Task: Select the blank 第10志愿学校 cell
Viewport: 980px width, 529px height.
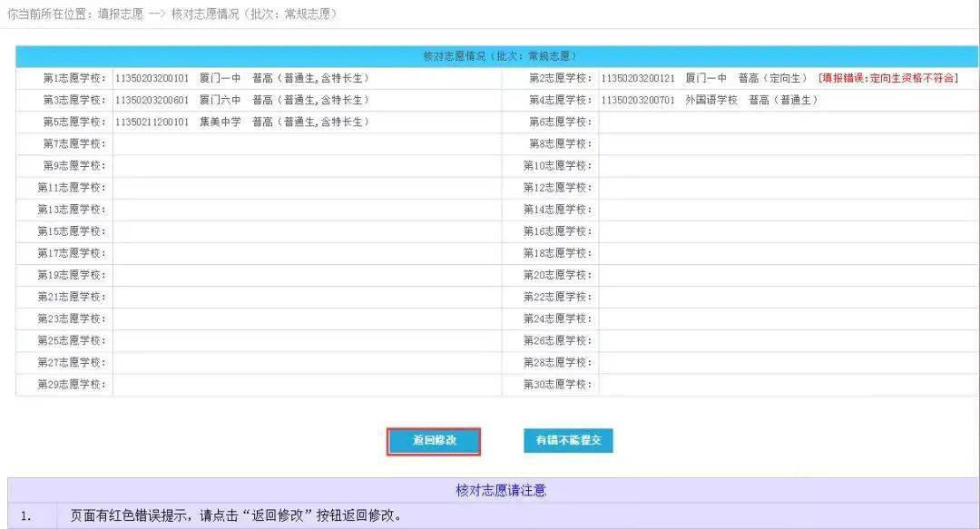Action: click(726, 165)
